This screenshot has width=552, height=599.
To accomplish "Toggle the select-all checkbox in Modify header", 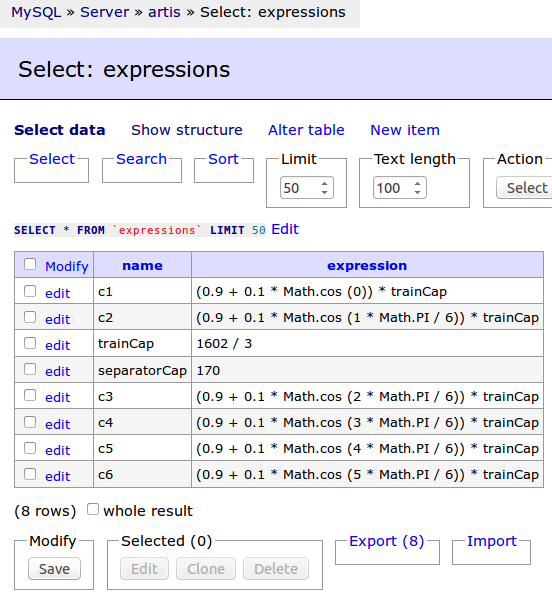I will pos(30,264).
